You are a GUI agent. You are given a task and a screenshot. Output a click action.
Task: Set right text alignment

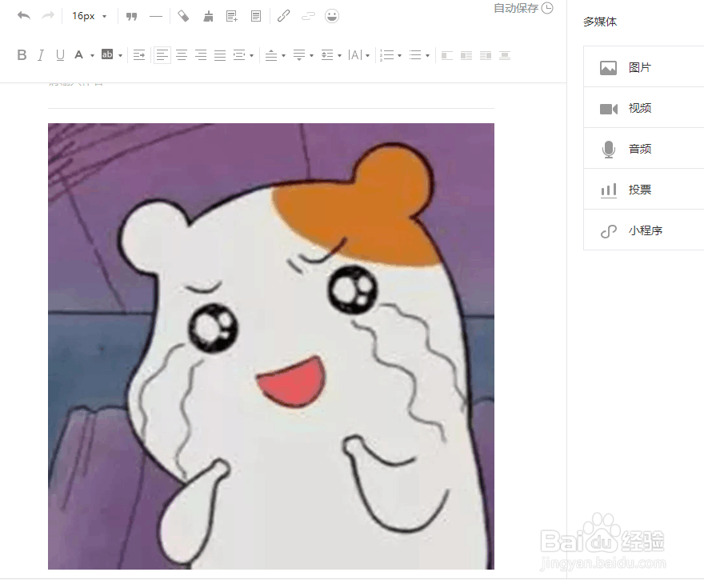(x=201, y=56)
